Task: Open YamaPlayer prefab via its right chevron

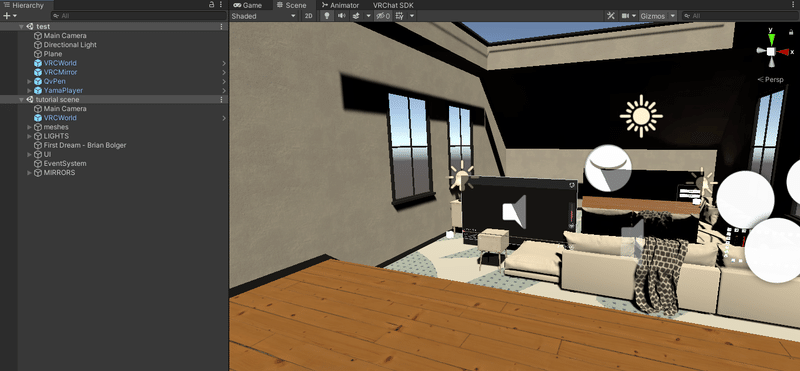Action: [x=223, y=91]
